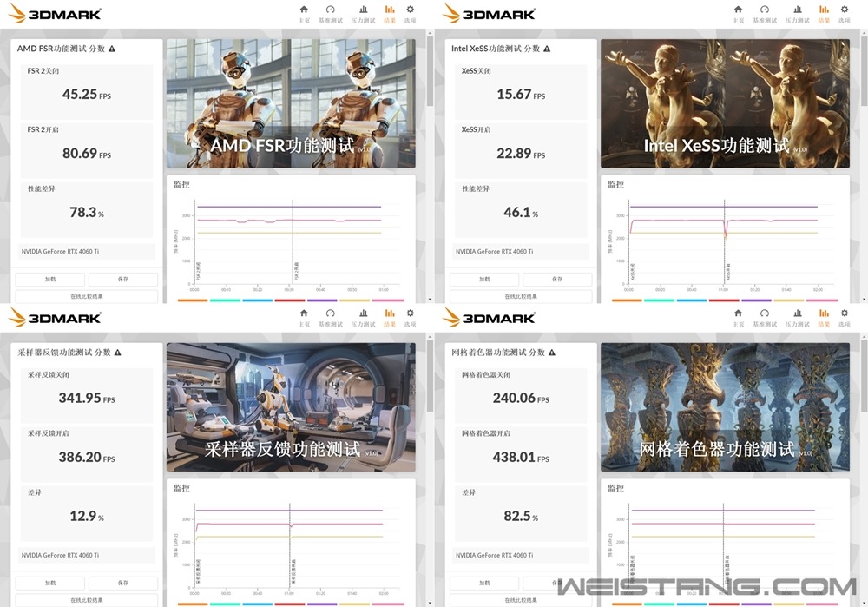Select Results bar-chart icon in AMD FSR window

pyautogui.click(x=390, y=10)
